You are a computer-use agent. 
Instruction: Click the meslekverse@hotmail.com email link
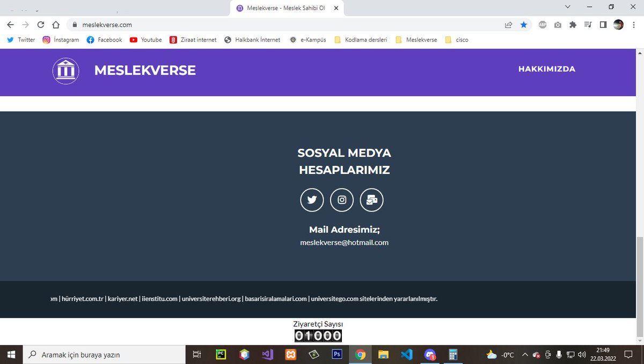pyautogui.click(x=344, y=242)
